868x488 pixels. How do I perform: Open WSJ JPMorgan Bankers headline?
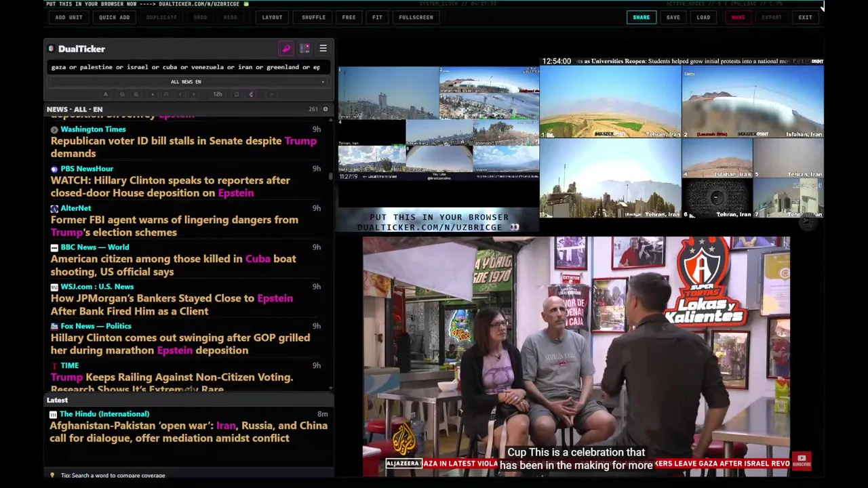click(172, 304)
